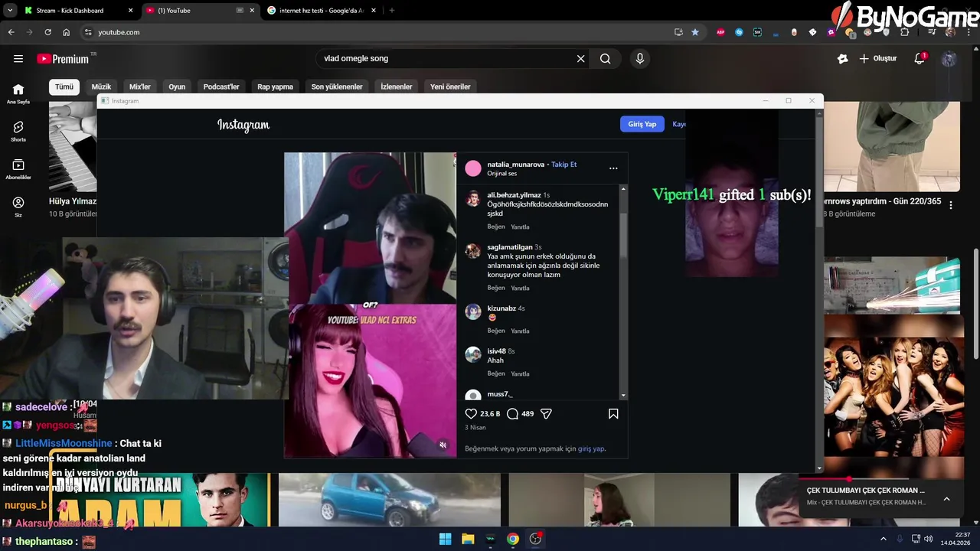This screenshot has width=980, height=551.
Task: Share the Instagram post
Action: (546, 413)
